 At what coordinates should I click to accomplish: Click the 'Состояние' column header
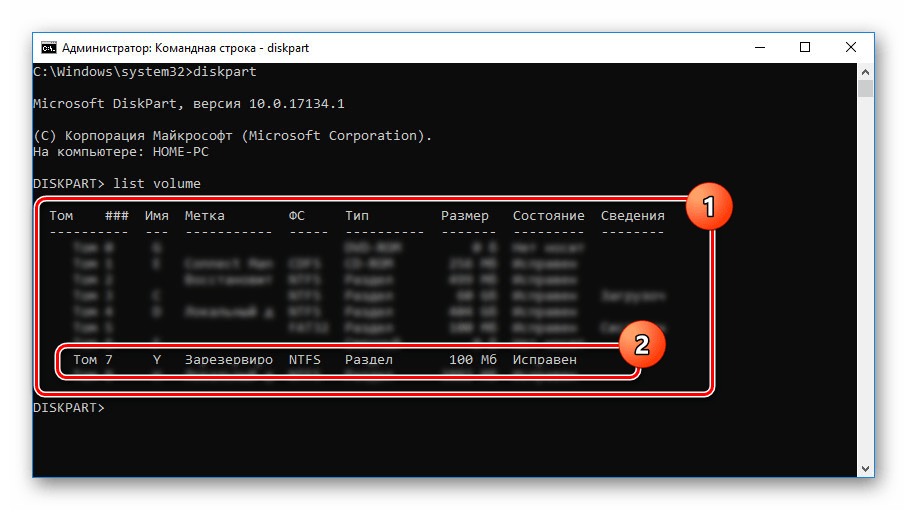tap(548, 215)
